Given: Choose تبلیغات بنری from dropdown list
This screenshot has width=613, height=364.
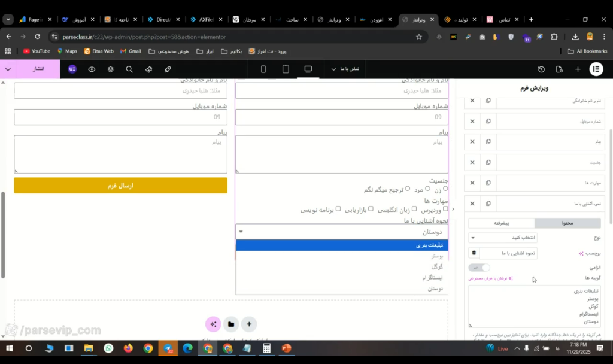Looking at the screenshot, I should [342, 245].
